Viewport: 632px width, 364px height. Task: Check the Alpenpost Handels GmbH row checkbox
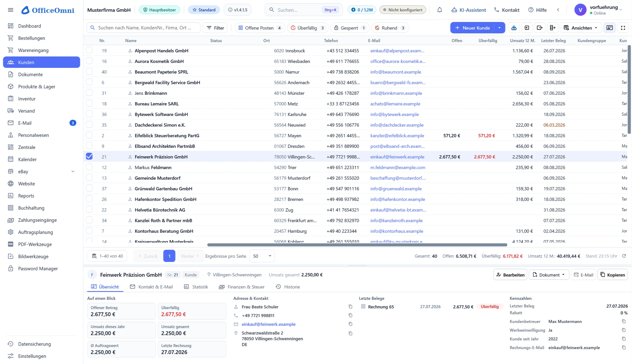(x=89, y=50)
